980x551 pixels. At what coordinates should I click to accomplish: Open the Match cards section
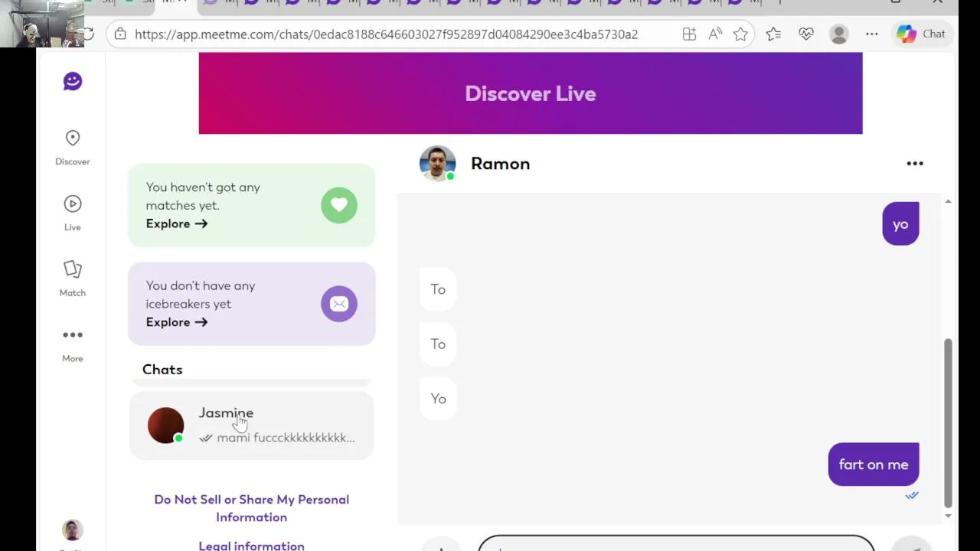point(73,279)
